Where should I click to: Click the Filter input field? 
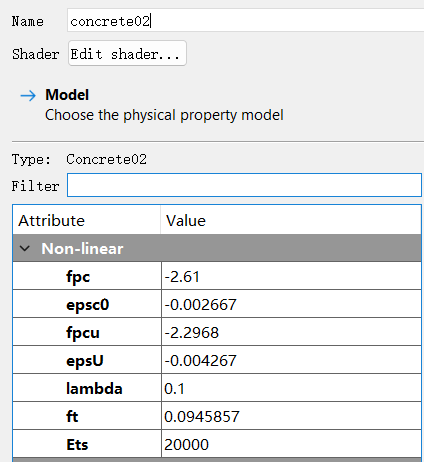[x=244, y=185]
